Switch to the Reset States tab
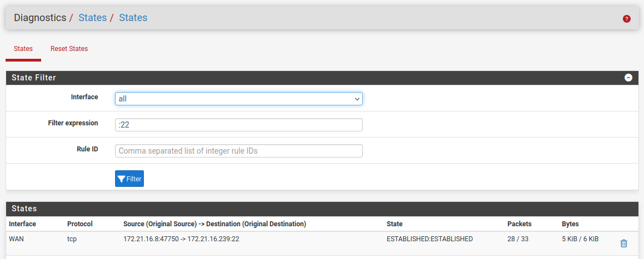 (69, 49)
